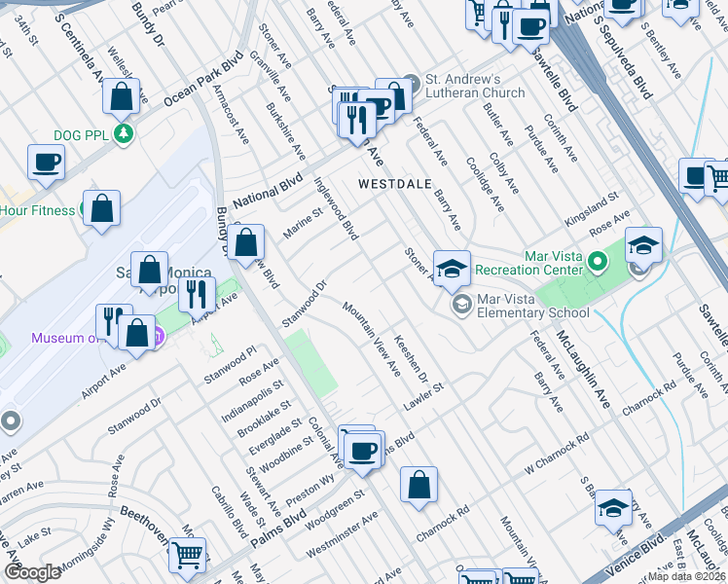This screenshot has width=728, height=584.
Task: Select shopping cart marker at right map edge
Action: (718, 179)
